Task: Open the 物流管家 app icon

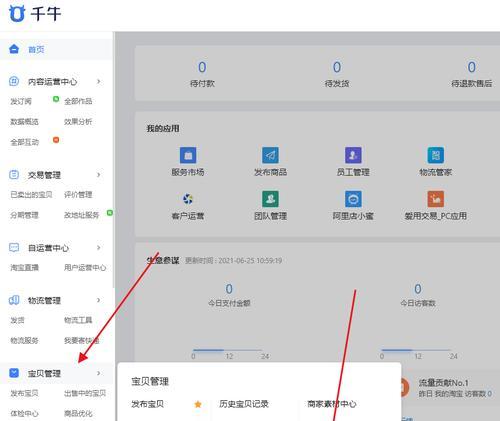Action: click(x=436, y=155)
